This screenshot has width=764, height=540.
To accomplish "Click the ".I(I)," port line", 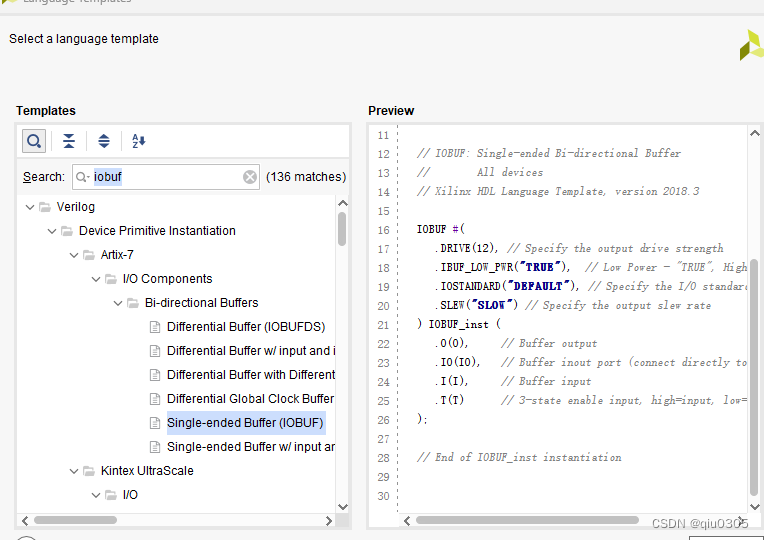I will click(x=451, y=382).
